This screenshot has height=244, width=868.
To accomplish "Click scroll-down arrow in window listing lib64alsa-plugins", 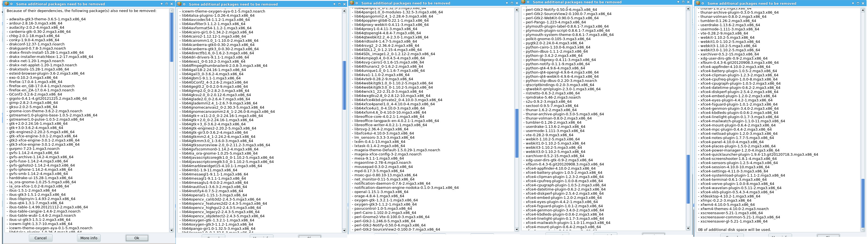I will pos(344,231).
